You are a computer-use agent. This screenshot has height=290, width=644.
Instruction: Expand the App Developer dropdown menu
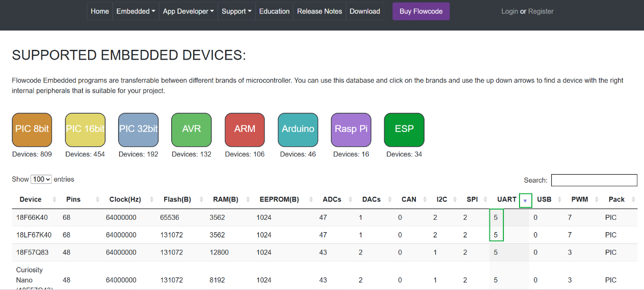coord(188,11)
